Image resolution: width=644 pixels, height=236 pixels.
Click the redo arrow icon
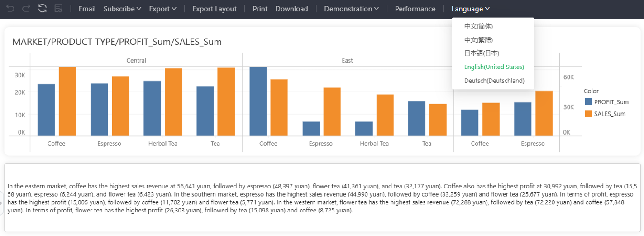pyautogui.click(x=26, y=9)
